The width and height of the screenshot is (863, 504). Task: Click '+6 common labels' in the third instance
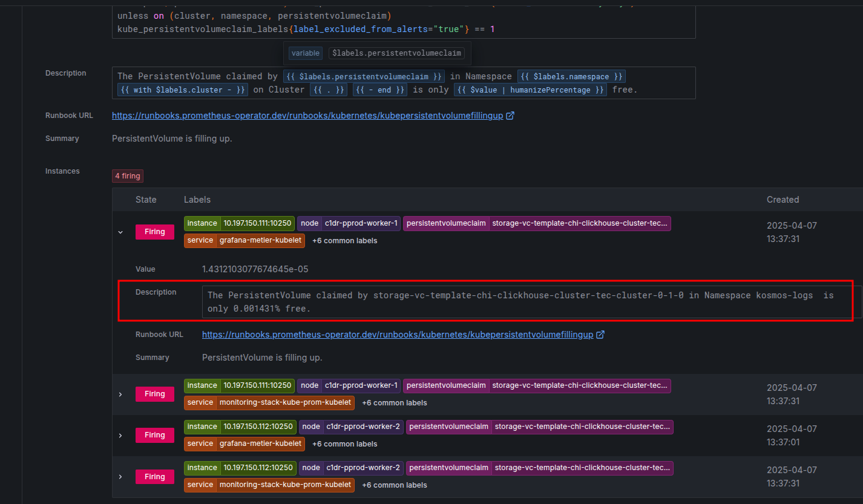(x=344, y=444)
